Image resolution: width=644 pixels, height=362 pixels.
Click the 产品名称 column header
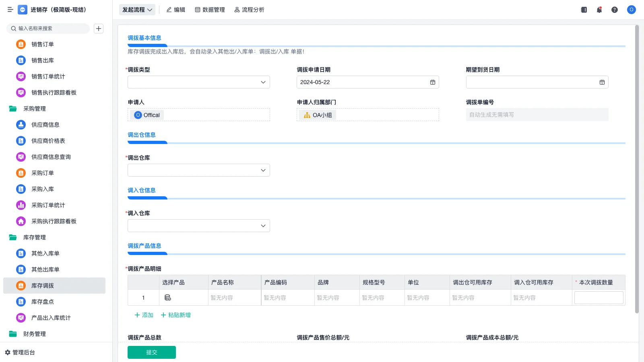pos(235,282)
